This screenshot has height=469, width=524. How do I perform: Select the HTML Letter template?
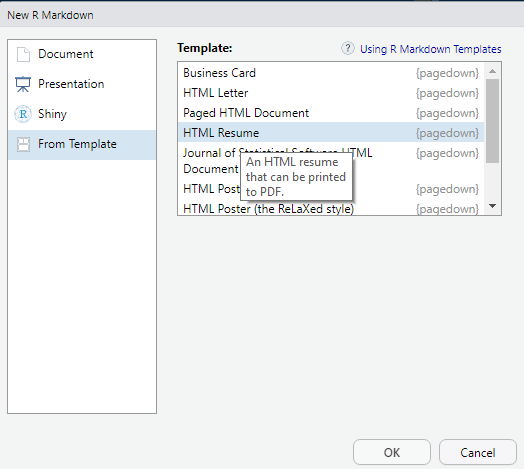tap(331, 93)
